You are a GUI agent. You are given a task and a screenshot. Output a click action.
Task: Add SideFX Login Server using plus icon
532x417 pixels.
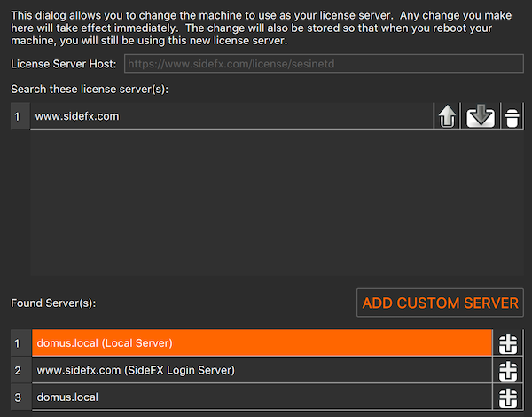point(508,370)
